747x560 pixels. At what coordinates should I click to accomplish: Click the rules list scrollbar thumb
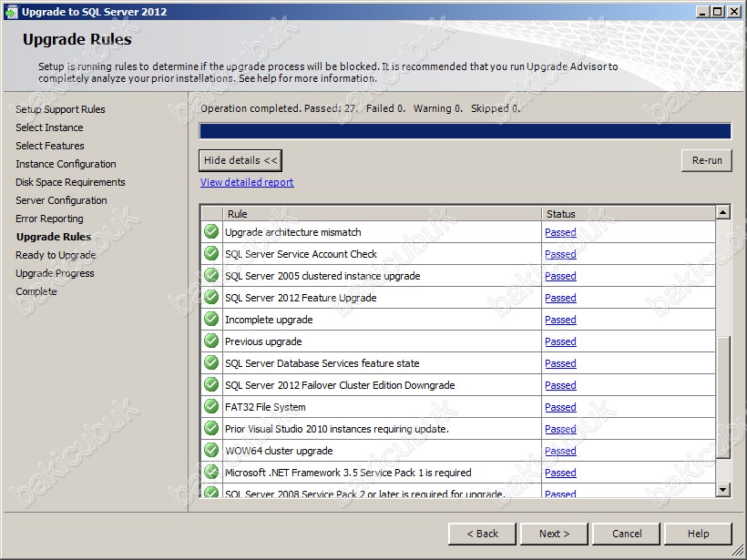coord(722,397)
